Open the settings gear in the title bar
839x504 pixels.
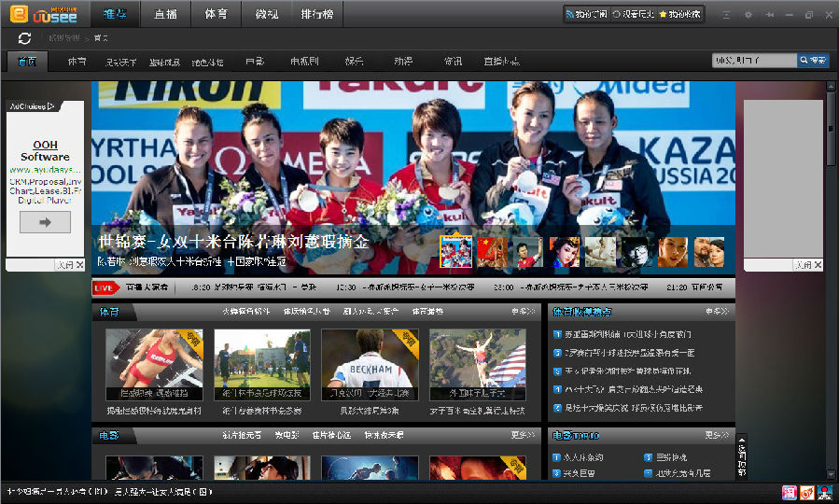click(x=748, y=15)
